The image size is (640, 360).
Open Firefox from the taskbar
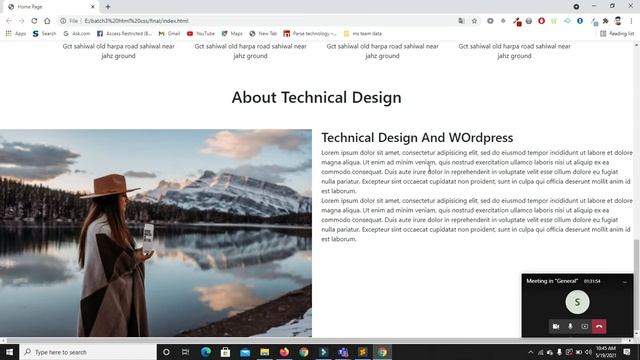tap(284, 352)
